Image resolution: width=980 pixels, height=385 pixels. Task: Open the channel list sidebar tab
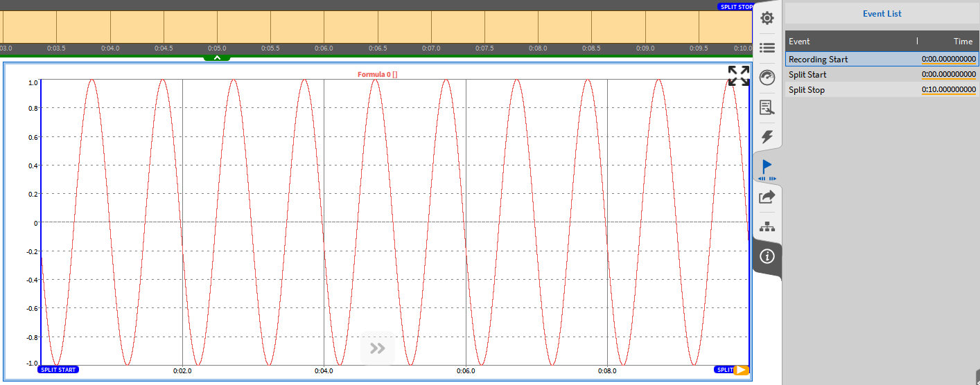click(767, 48)
